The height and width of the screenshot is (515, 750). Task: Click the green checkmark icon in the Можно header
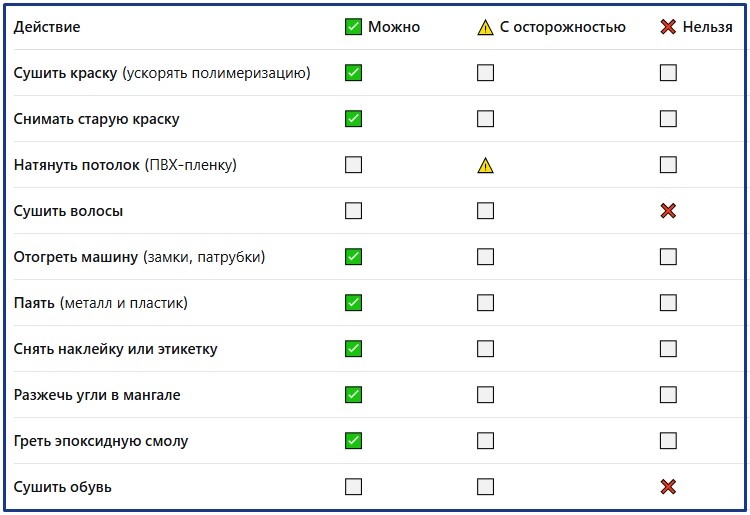(x=353, y=27)
